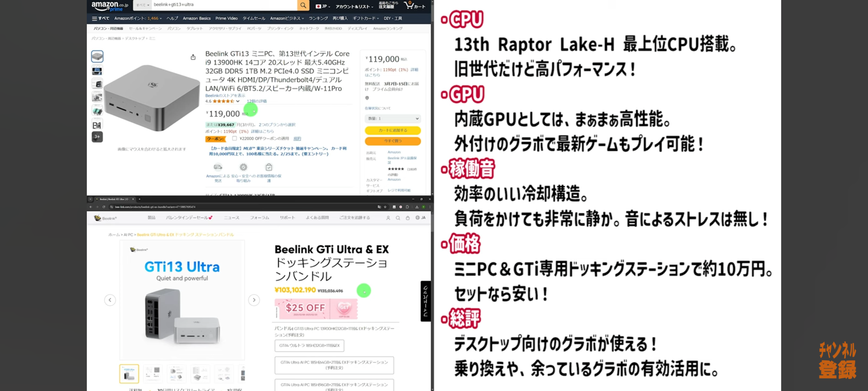Click the share icon above product image
868x391 pixels.
coord(193,57)
